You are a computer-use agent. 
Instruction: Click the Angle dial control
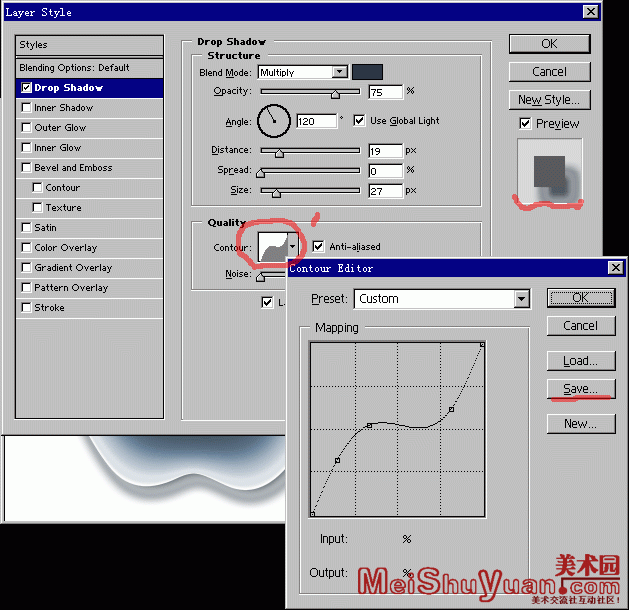pyautogui.click(x=272, y=121)
